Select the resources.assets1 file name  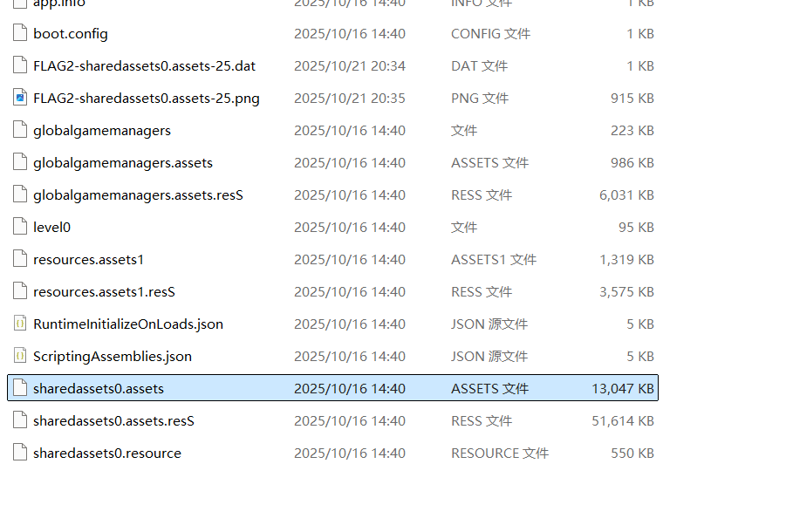[x=88, y=260]
